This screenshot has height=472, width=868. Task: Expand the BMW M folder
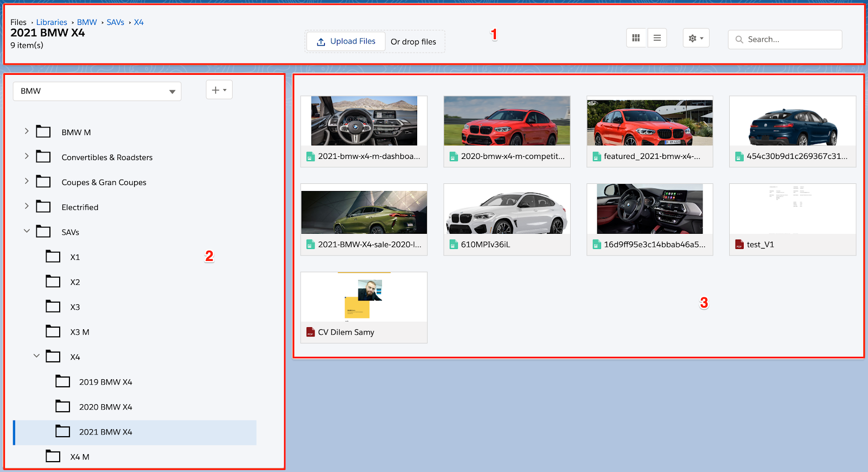(x=27, y=131)
